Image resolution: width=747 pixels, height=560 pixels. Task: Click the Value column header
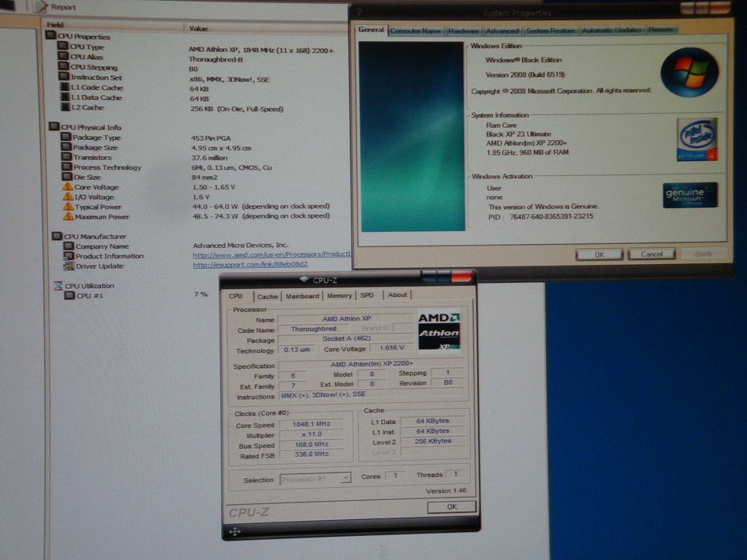point(266,29)
